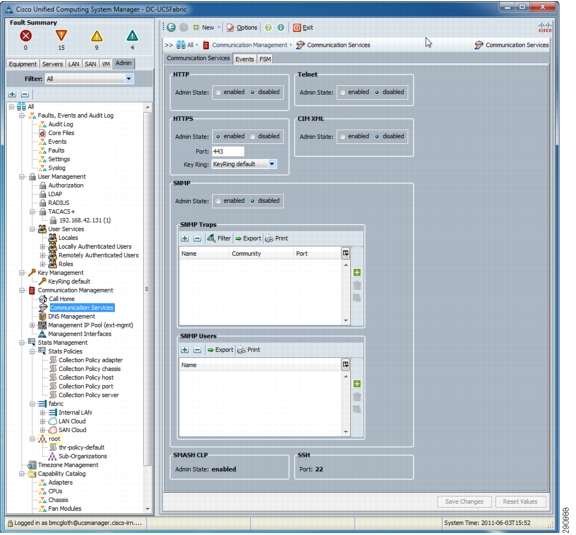Click the major faults orange icon
Viewport: 576px width, 535px height.
pyautogui.click(x=61, y=36)
